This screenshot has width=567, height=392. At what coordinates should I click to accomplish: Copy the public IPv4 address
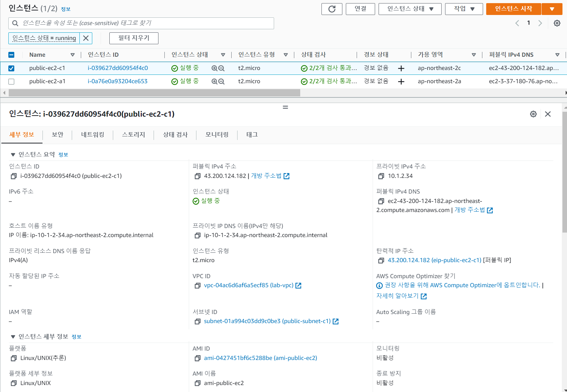[x=197, y=176]
